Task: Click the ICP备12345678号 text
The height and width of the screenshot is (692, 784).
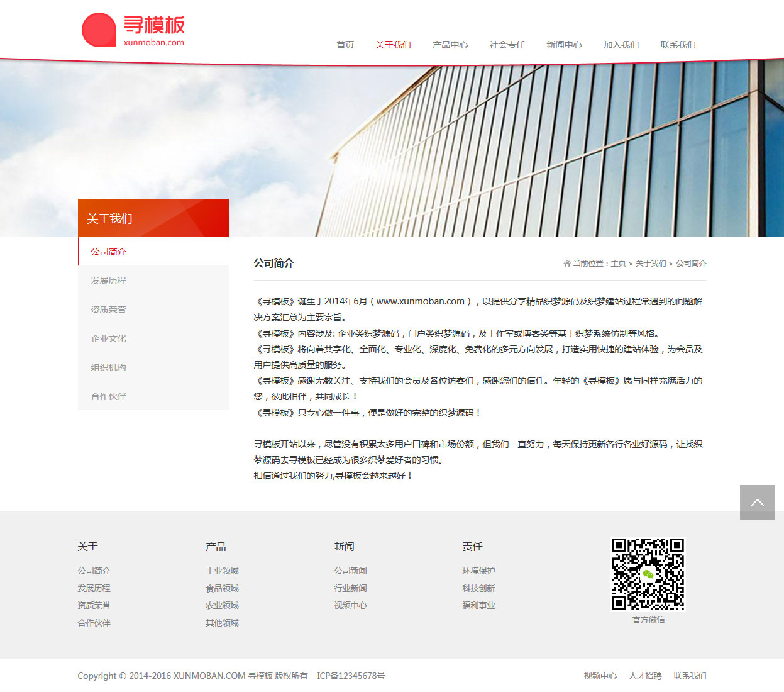Action: pyautogui.click(x=351, y=676)
